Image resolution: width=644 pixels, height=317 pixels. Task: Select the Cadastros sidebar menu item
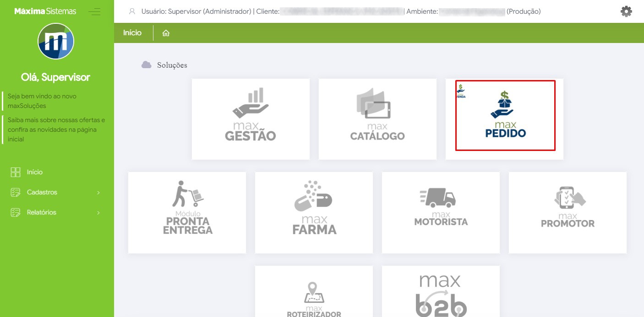click(57, 192)
